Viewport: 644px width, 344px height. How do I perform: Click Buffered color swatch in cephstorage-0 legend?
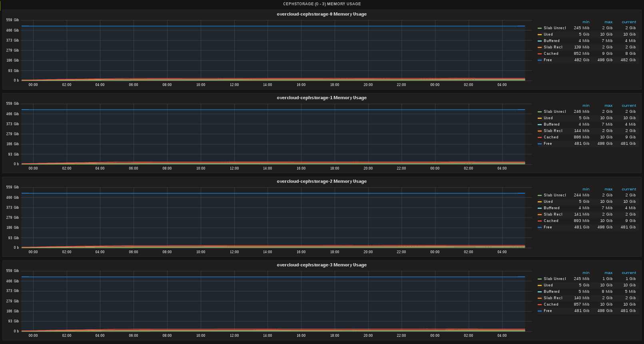[x=540, y=41]
